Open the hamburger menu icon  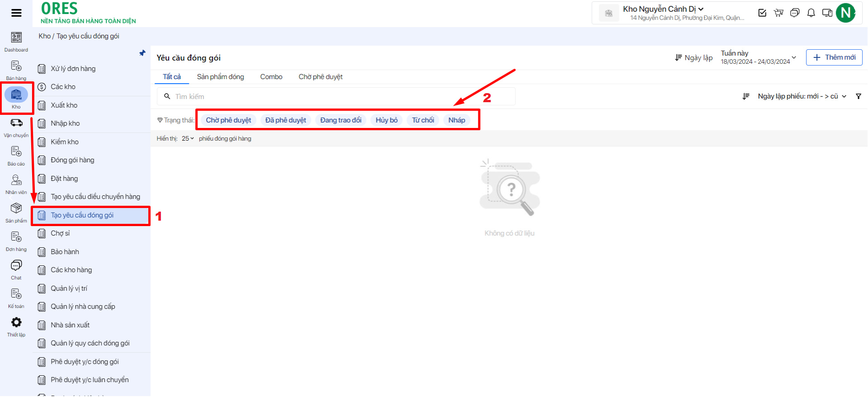[x=16, y=13]
